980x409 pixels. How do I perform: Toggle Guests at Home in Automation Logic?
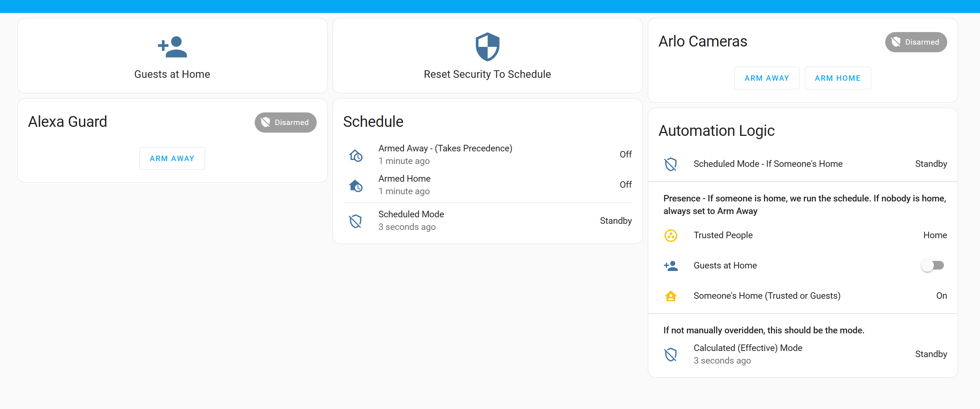tap(932, 265)
